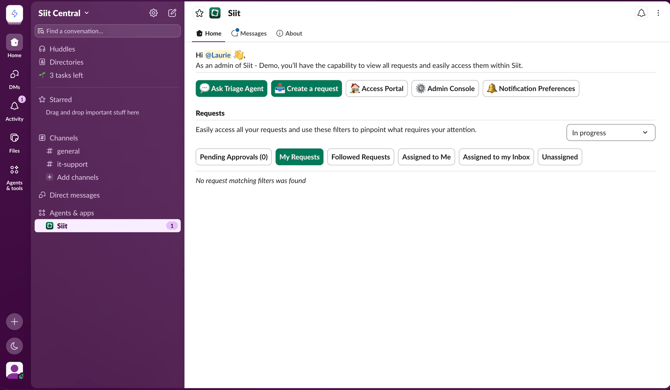Expand the Direct messages section

(74, 195)
